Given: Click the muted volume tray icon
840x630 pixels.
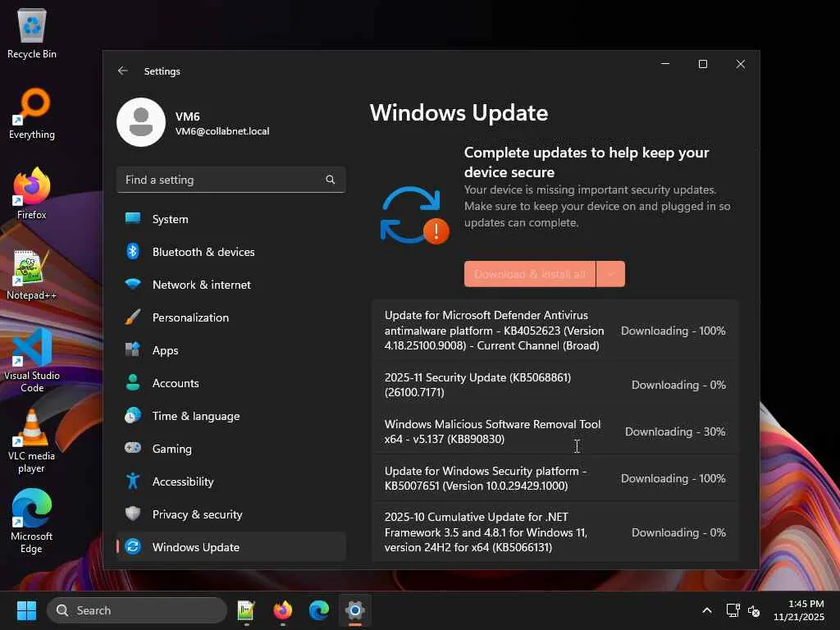Looking at the screenshot, I should [754, 610].
